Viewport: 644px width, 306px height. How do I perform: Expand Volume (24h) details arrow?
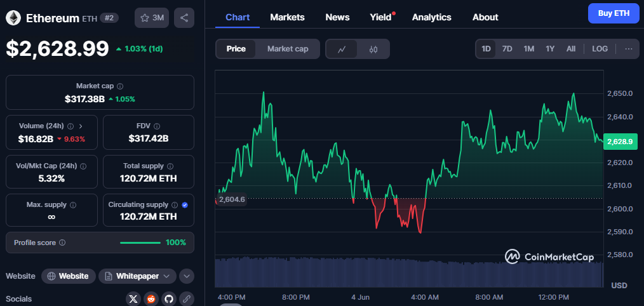click(x=81, y=126)
